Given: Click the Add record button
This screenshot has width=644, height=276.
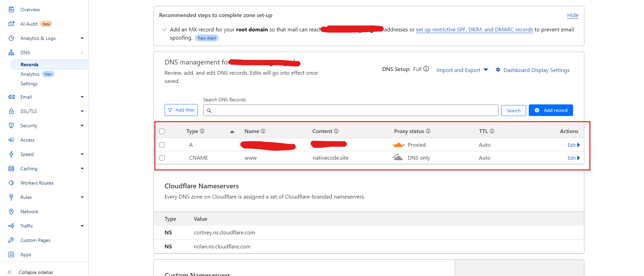Looking at the screenshot, I should coord(551,110).
